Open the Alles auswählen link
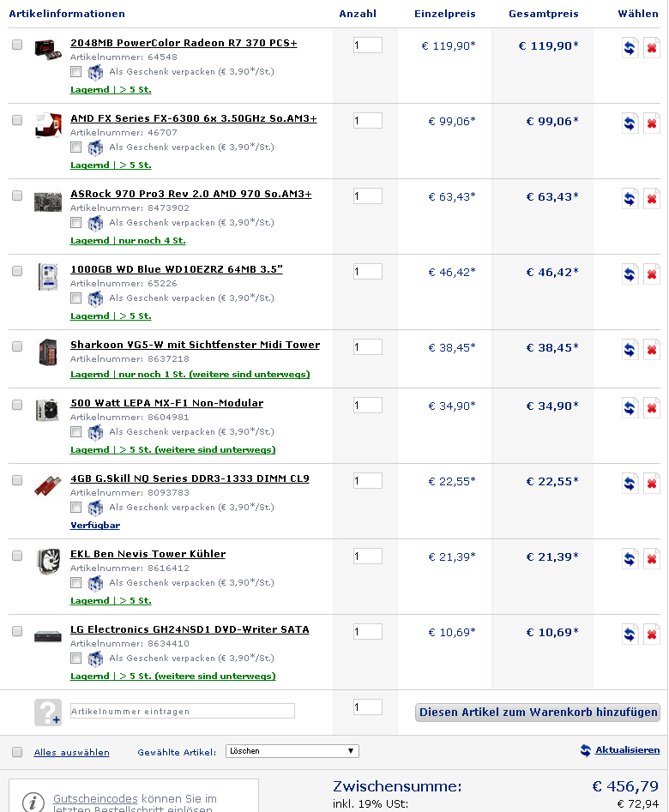This screenshot has width=669, height=812. (71, 753)
